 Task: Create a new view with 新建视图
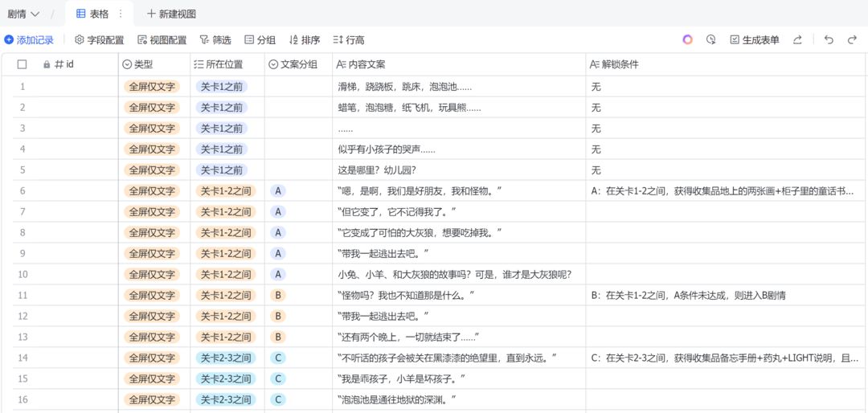click(172, 14)
